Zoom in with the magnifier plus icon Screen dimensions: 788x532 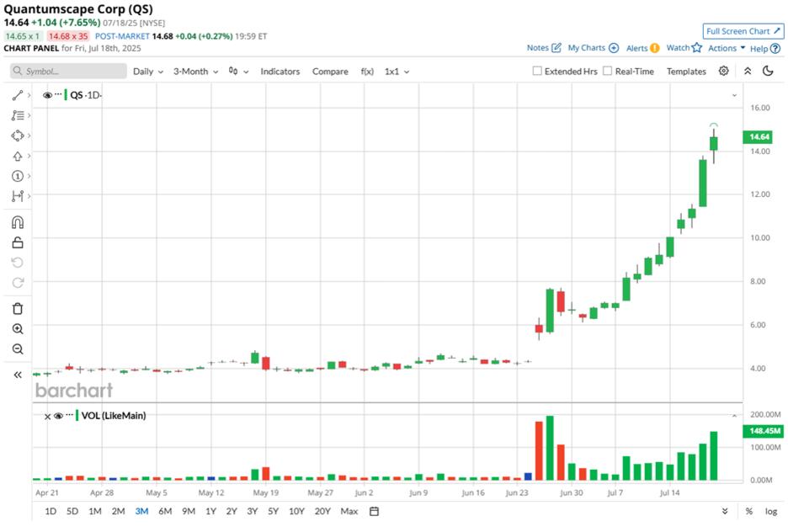click(18, 329)
